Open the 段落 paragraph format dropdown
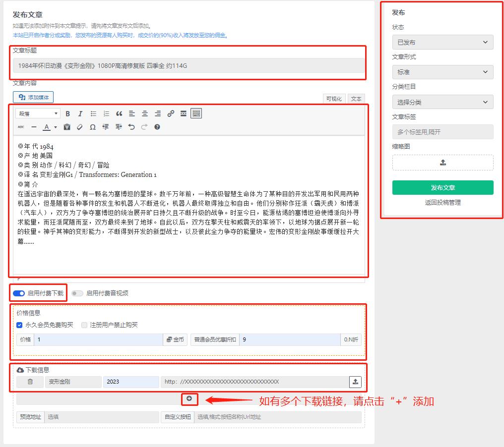Viewport: 504px width, 447px height. coord(38,113)
